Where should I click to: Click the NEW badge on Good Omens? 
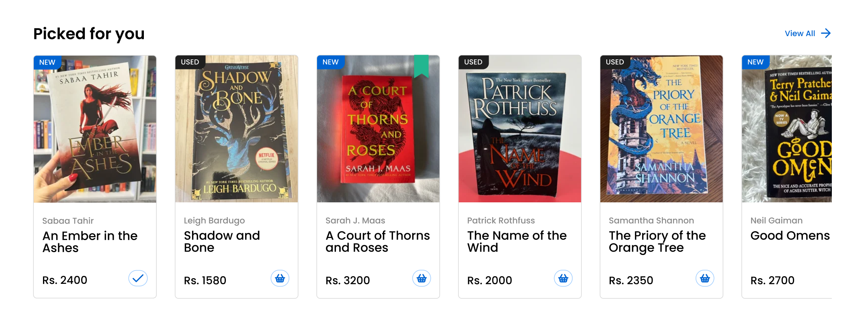click(755, 62)
